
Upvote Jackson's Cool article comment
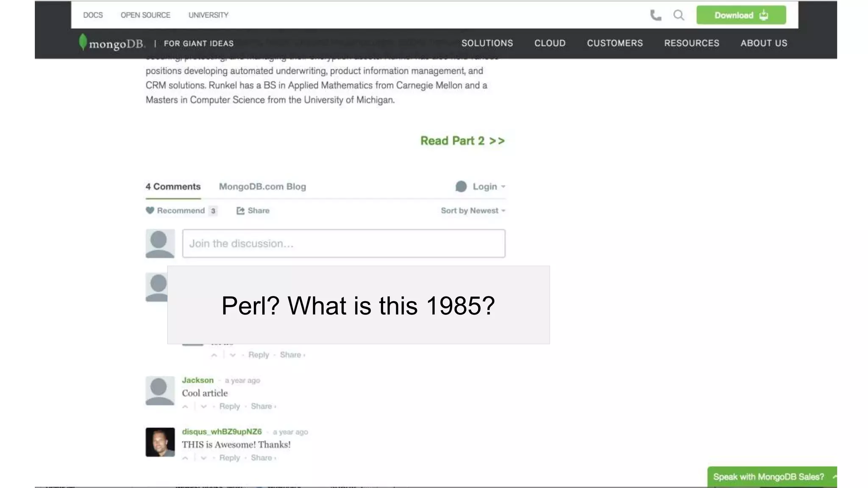click(x=185, y=407)
